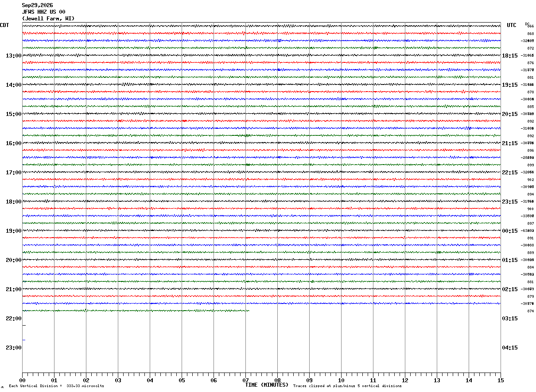This screenshot has width=536, height=392.
Task: Click the end of the partial green trace
Action: [x=249, y=311]
